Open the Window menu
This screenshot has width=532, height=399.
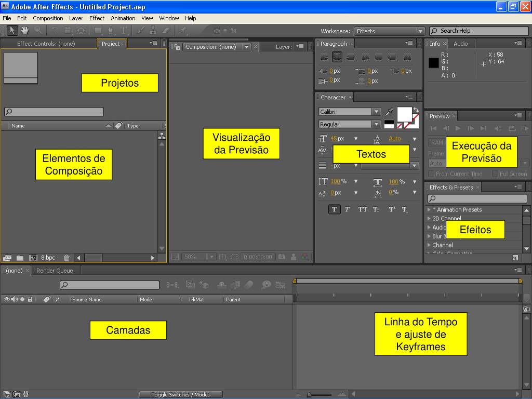coord(169,18)
